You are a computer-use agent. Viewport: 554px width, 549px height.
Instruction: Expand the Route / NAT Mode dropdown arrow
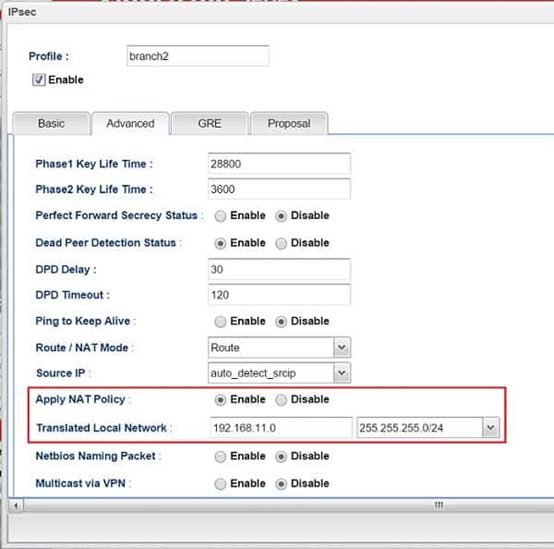click(x=342, y=347)
